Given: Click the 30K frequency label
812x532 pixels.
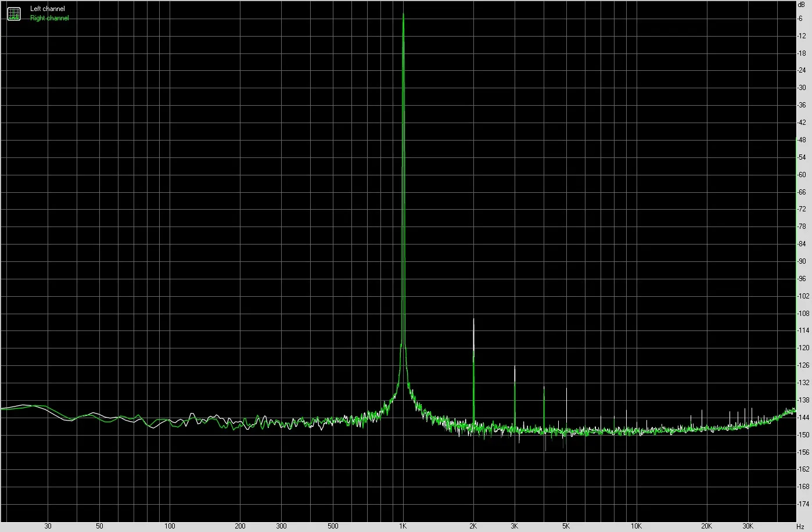Looking at the screenshot, I should point(748,526).
